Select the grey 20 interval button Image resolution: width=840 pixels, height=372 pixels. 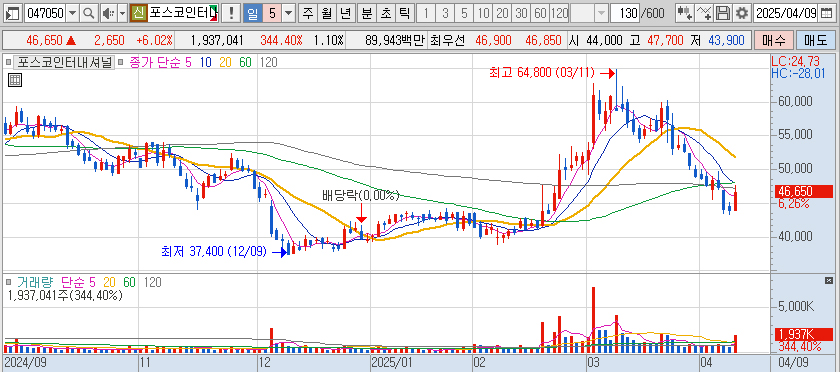(x=502, y=13)
